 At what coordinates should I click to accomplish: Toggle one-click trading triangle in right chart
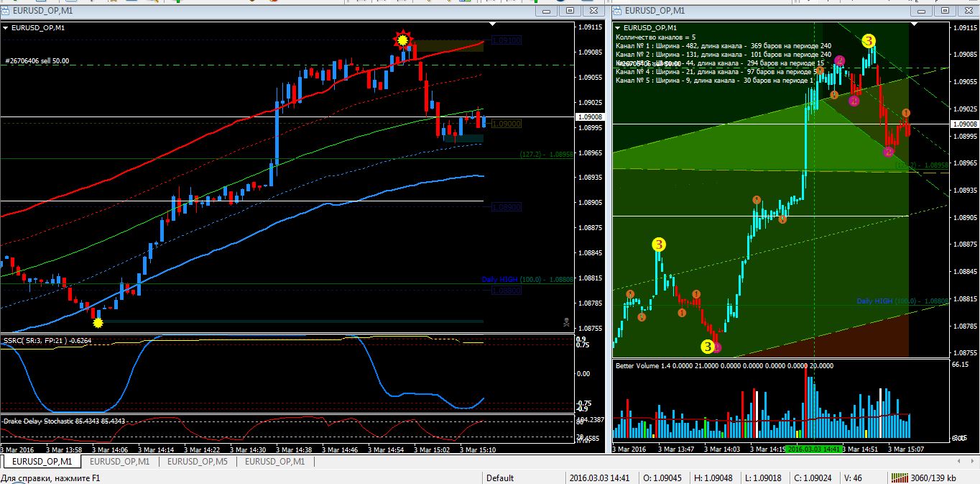coord(618,27)
